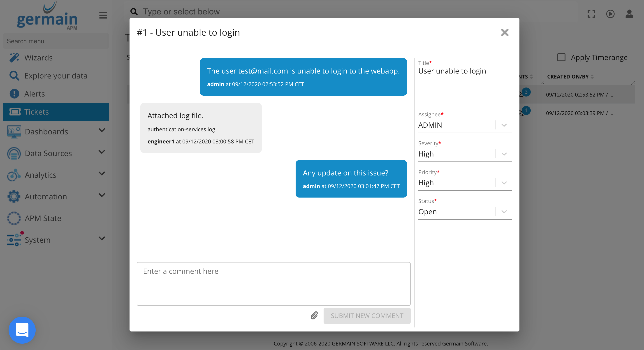
Task: Expand the Dashboards menu section
Action: [x=102, y=130]
